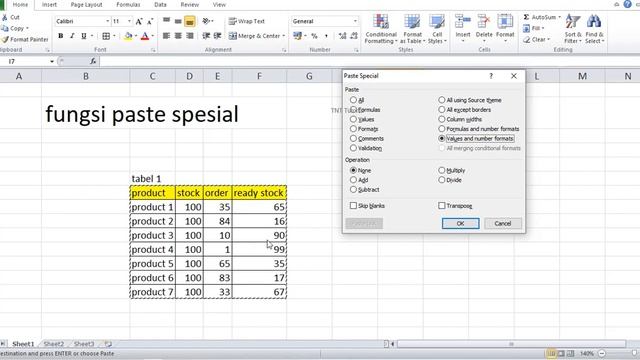The height and width of the screenshot is (360, 640).
Task: Select Column widths paste option
Action: click(442, 119)
